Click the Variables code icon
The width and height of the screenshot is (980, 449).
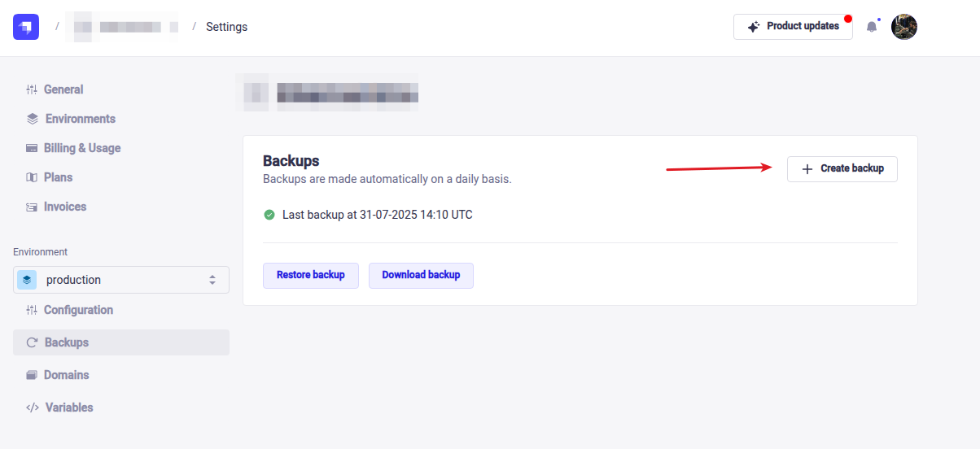(x=33, y=408)
